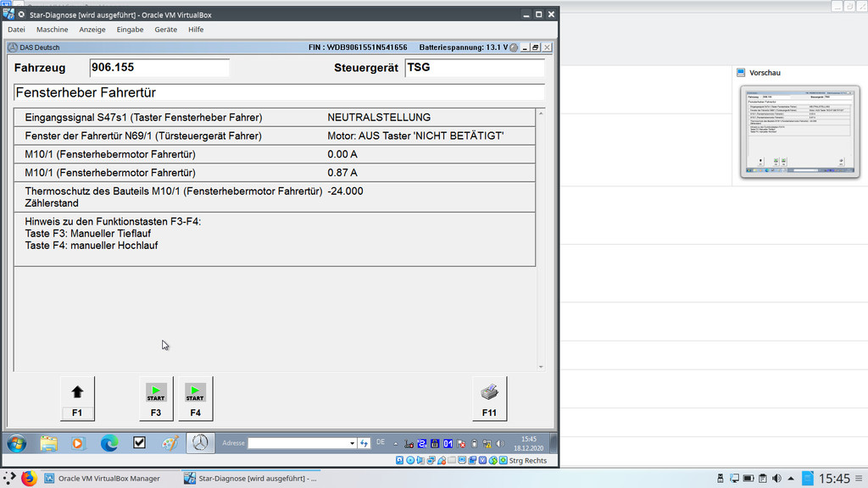Open Windows Explorer from guest taskbar
Screen dimensions: 868x488
48,443
